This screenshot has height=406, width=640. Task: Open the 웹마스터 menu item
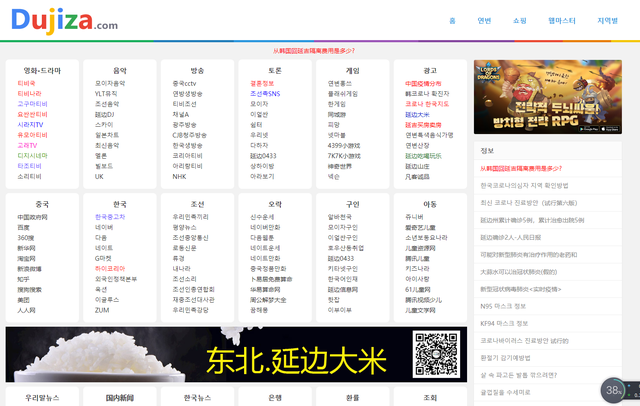tap(562, 21)
